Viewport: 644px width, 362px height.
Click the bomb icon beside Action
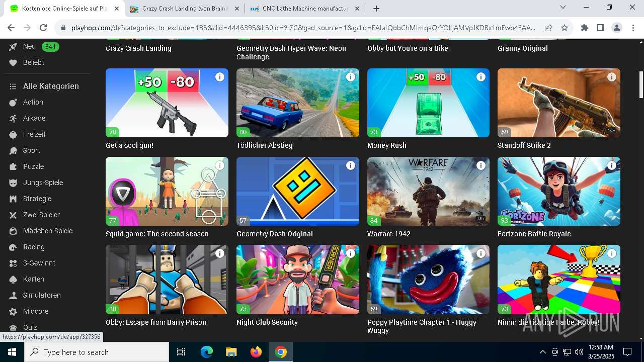click(x=13, y=102)
